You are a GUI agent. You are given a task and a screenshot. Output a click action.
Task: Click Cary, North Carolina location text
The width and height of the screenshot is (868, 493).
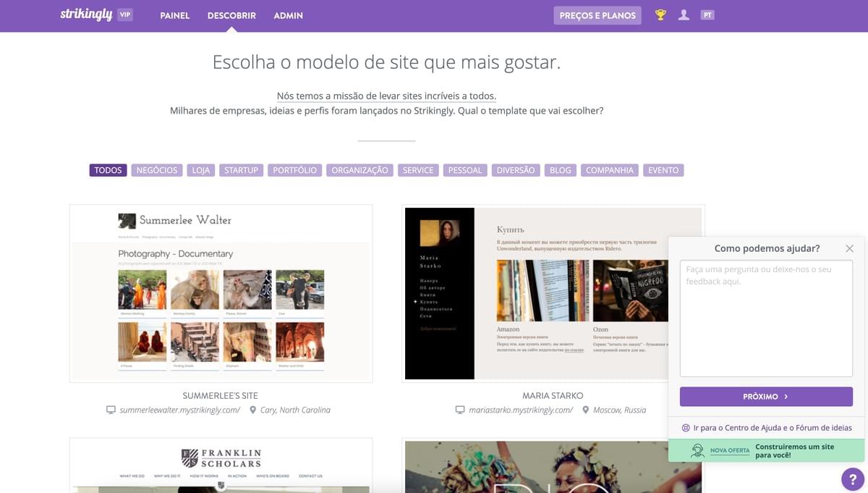coord(295,410)
